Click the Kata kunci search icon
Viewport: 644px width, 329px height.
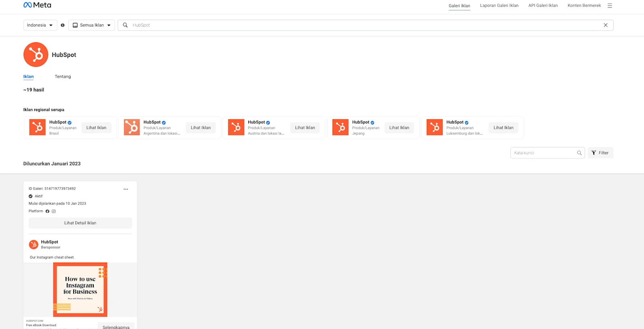[579, 153]
